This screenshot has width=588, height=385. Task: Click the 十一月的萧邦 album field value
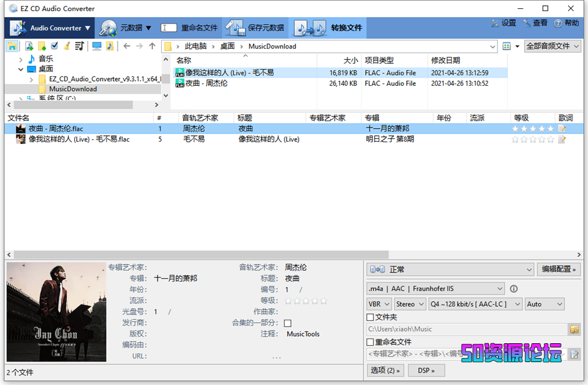coord(175,279)
